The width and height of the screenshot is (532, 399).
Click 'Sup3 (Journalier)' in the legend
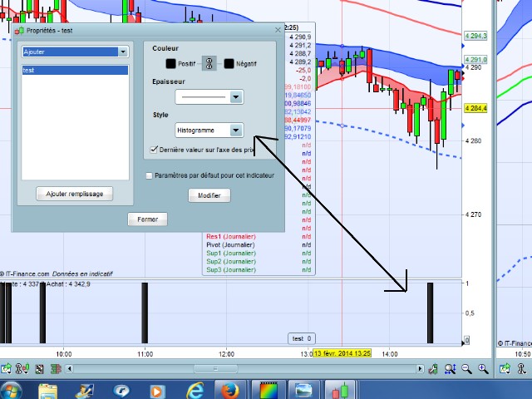231,269
